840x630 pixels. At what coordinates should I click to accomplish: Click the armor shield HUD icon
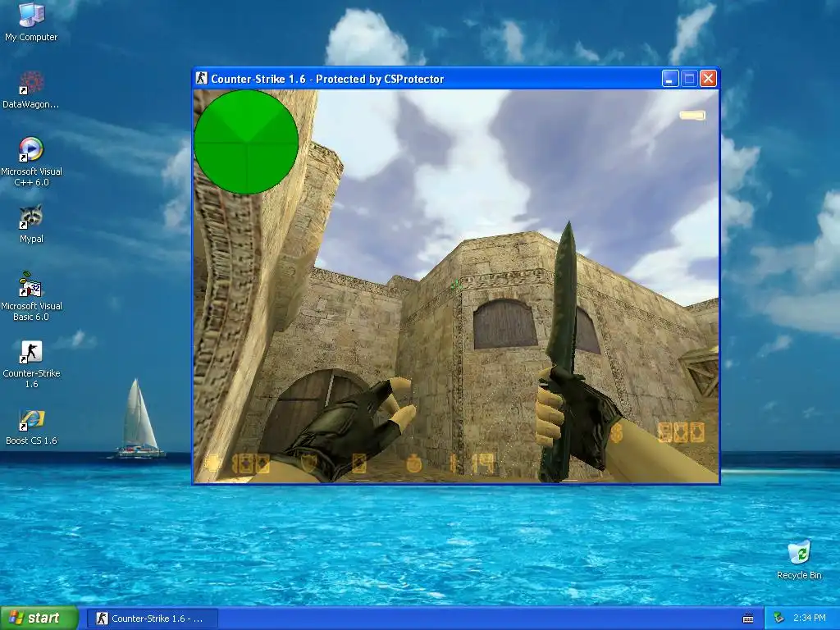(309, 463)
